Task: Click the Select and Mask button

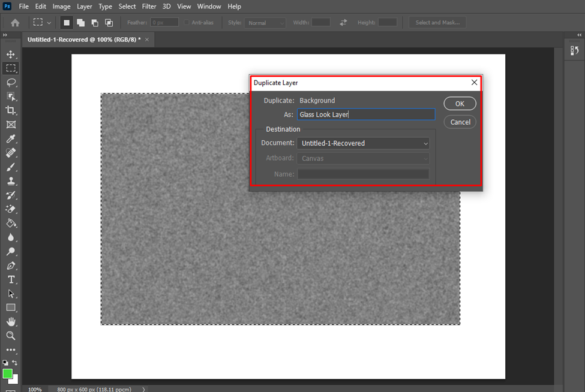Action: point(437,23)
